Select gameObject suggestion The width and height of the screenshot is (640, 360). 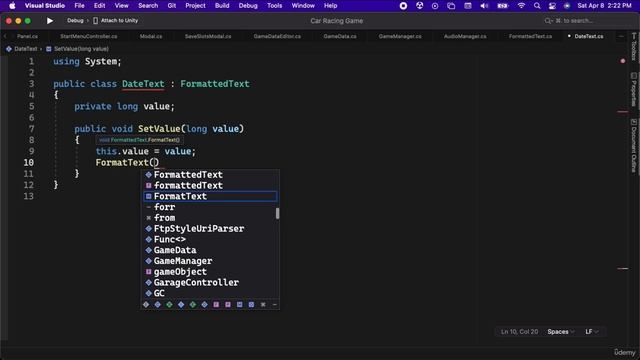(x=210, y=272)
